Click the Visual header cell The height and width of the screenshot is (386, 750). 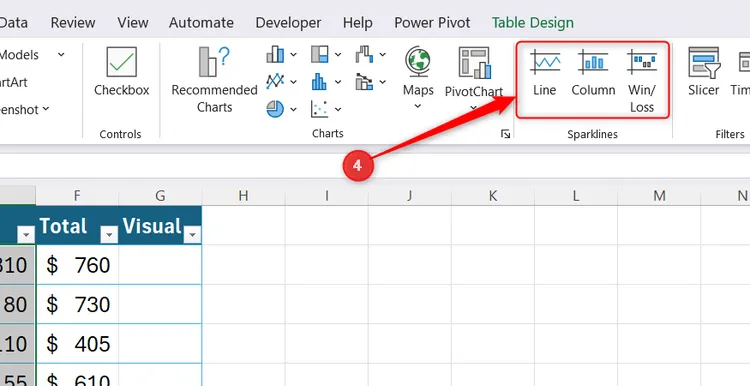point(160,225)
